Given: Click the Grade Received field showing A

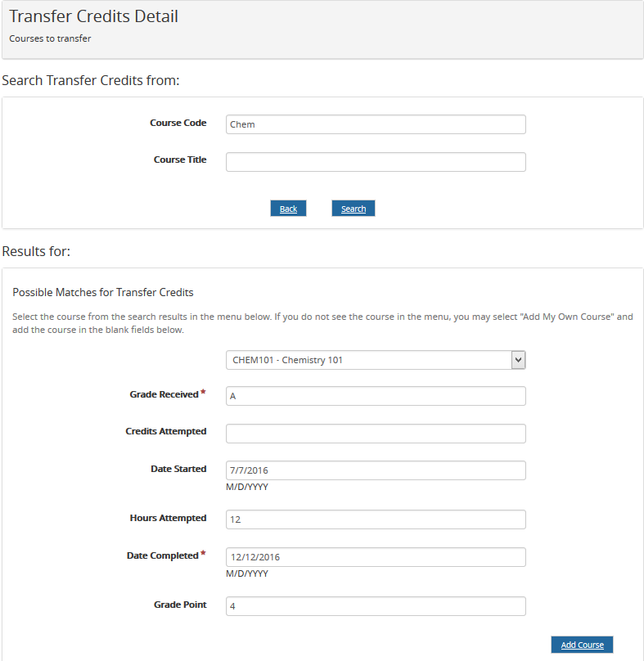Looking at the screenshot, I should (x=375, y=395).
